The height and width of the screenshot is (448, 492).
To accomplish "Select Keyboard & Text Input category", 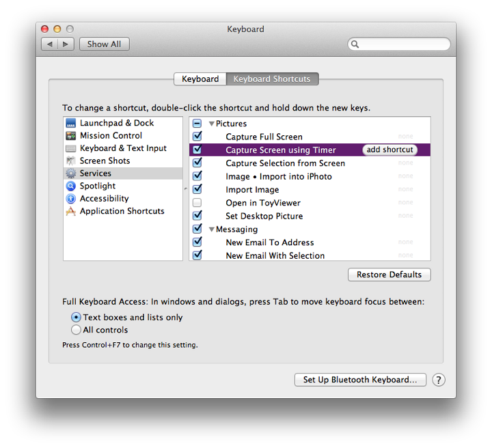I will [123, 148].
